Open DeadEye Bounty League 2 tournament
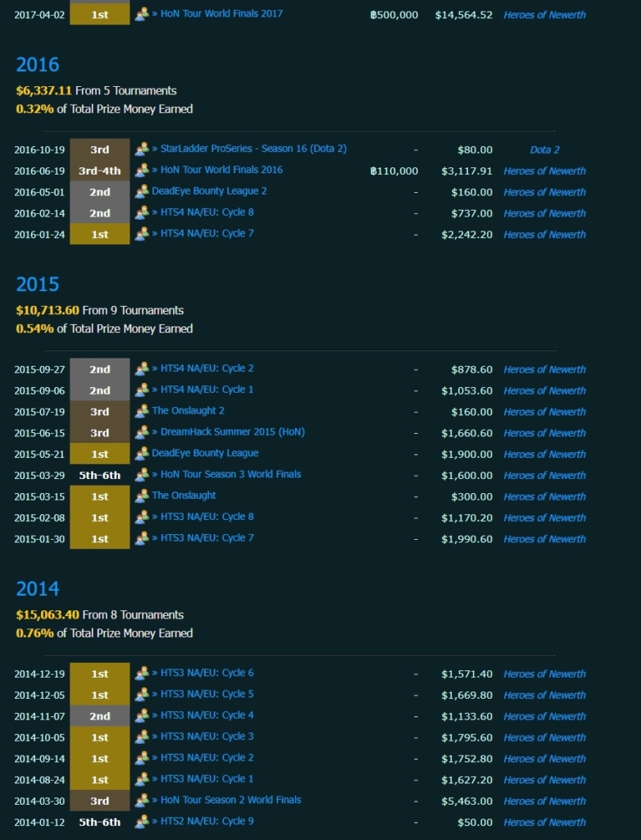The height and width of the screenshot is (840, 641). pos(209,191)
